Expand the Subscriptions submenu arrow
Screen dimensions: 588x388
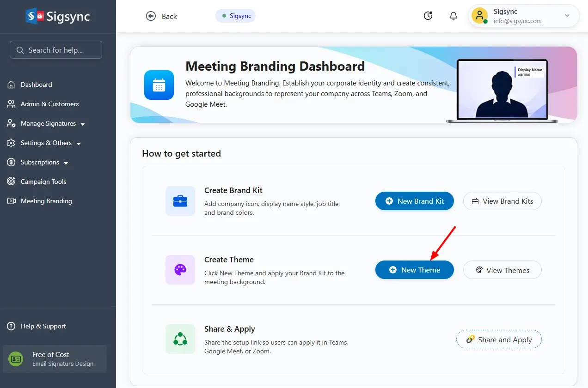[66, 163]
